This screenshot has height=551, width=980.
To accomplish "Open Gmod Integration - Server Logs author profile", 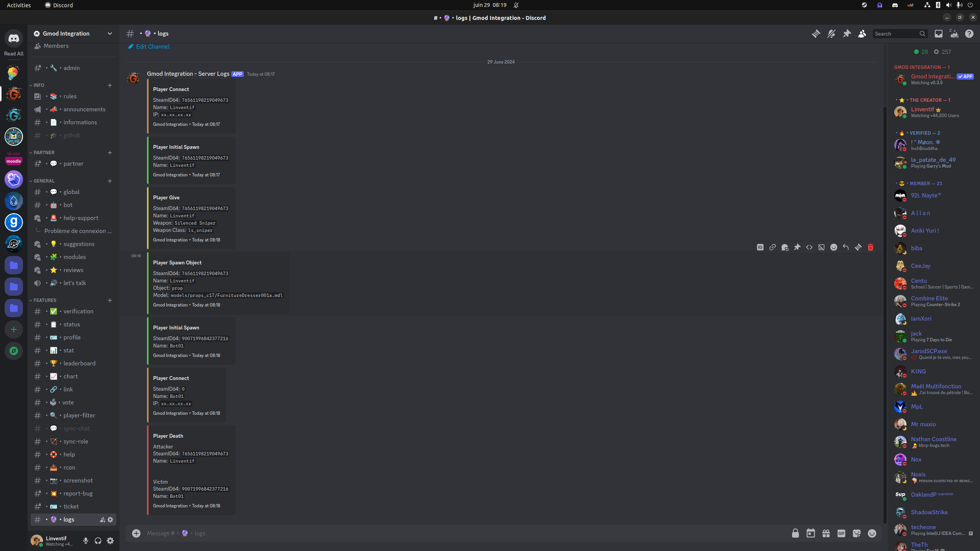I will tap(188, 74).
